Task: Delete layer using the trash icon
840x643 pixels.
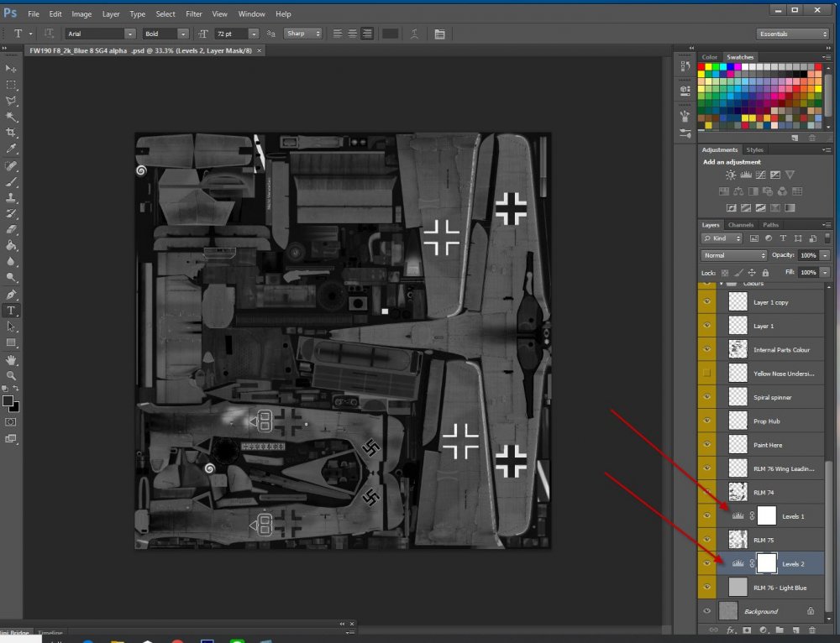Action: (x=811, y=630)
